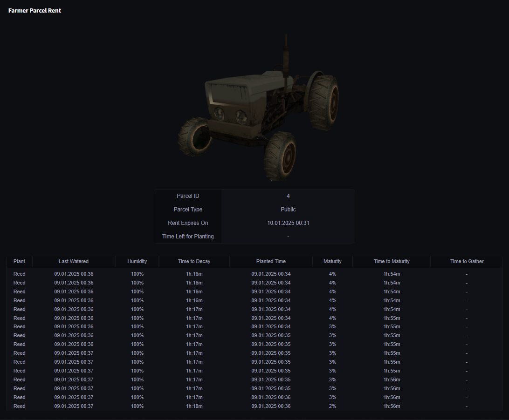
Task: Click the Time to Gather column header
Action: pyautogui.click(x=467, y=261)
